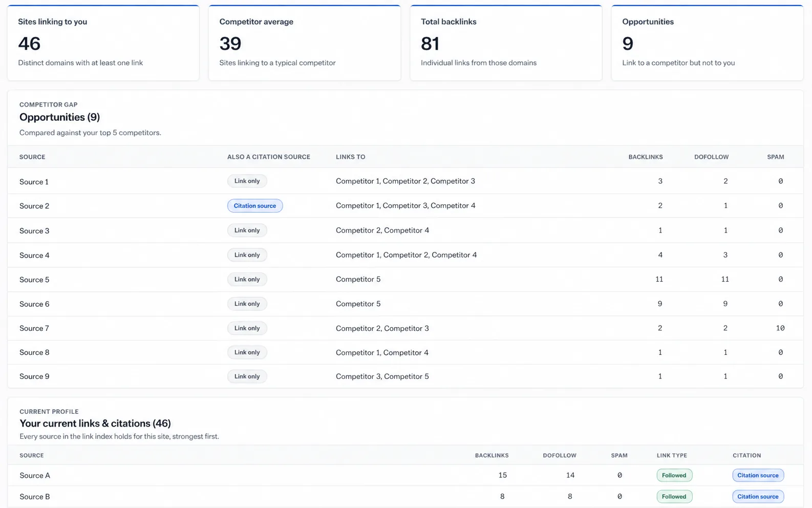
Task: Click the Citation source badge for Source A
Action: click(758, 475)
